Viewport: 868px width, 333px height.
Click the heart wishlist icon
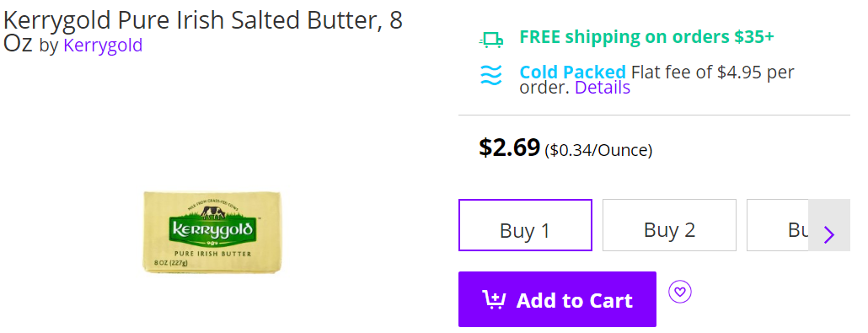(680, 292)
